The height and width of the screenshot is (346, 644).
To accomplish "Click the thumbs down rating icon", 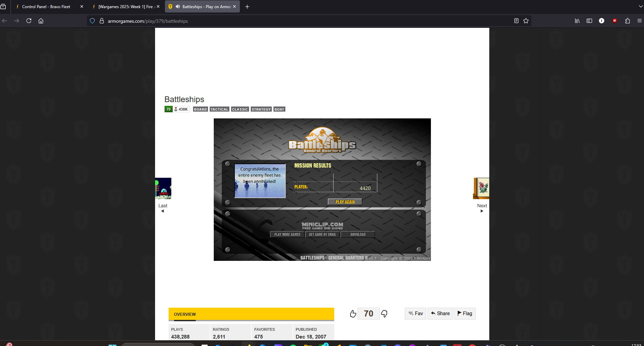I will 384,314.
